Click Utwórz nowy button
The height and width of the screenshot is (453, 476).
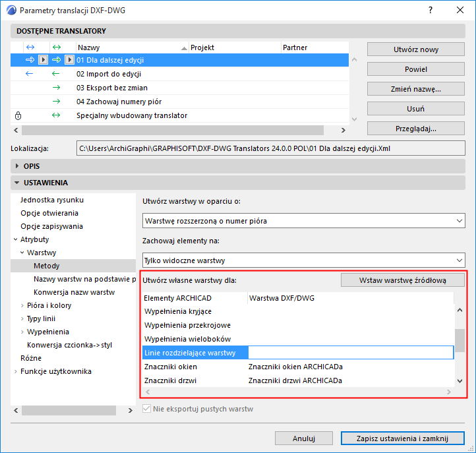point(415,49)
